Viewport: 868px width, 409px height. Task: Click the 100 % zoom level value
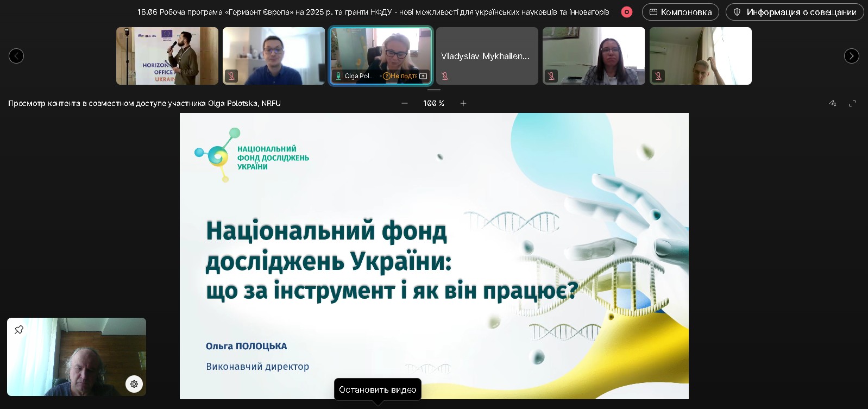click(433, 103)
